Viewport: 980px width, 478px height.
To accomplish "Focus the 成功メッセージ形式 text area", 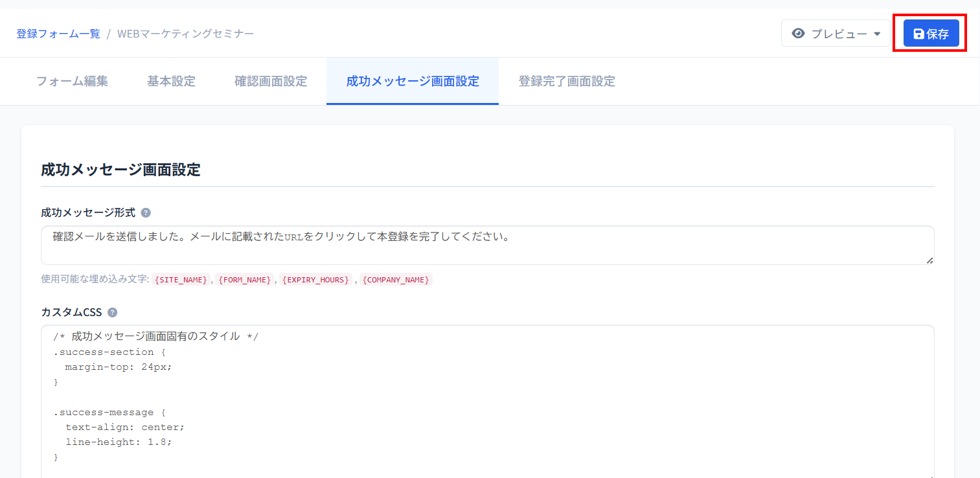I will coord(486,245).
